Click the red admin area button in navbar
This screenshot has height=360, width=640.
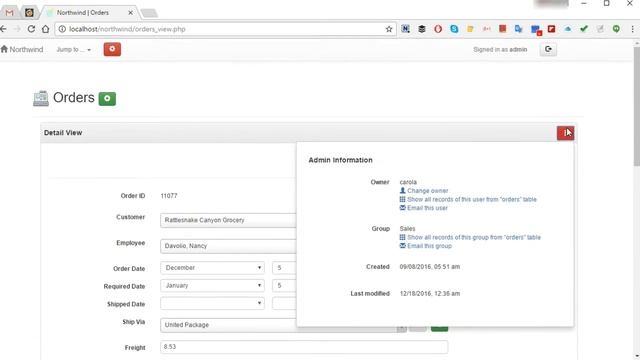coord(112,49)
